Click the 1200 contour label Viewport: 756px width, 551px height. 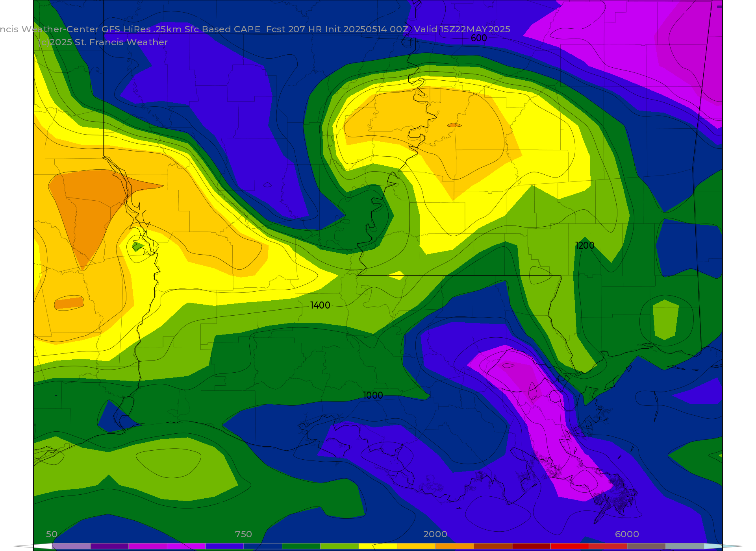pyautogui.click(x=585, y=246)
